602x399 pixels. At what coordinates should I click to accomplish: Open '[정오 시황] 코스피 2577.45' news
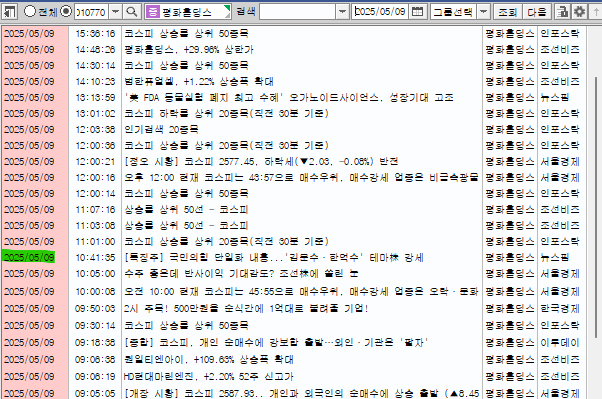pos(261,162)
